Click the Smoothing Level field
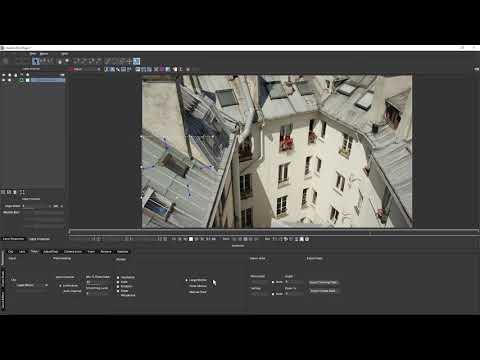Viewport: 480px width, 360px height. pos(97,293)
